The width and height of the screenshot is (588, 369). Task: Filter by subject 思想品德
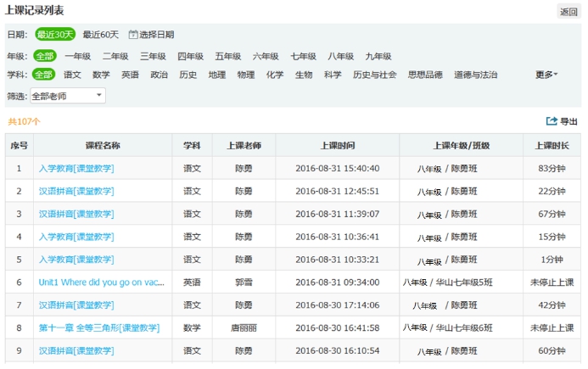tap(425, 75)
